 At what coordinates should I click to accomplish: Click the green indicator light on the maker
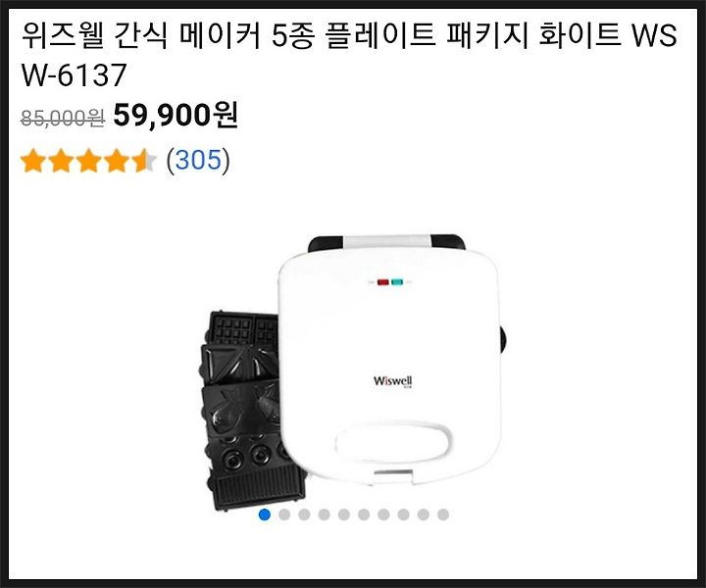click(x=397, y=282)
